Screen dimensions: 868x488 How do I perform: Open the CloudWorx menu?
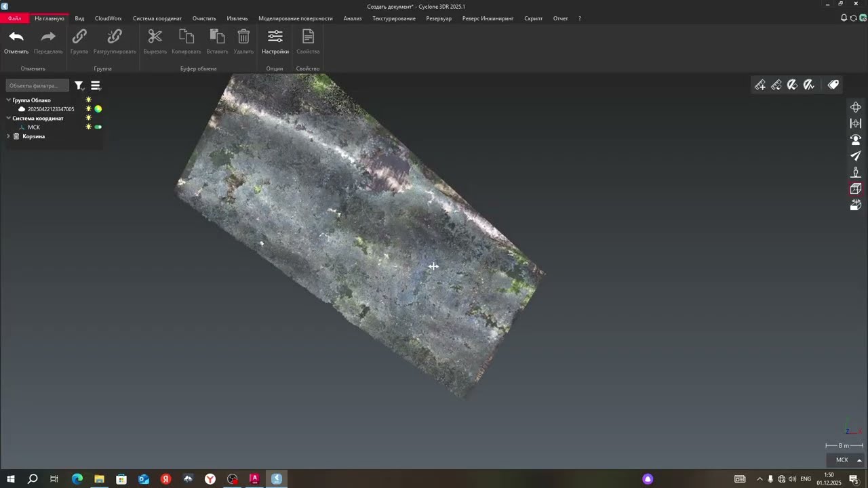point(108,18)
